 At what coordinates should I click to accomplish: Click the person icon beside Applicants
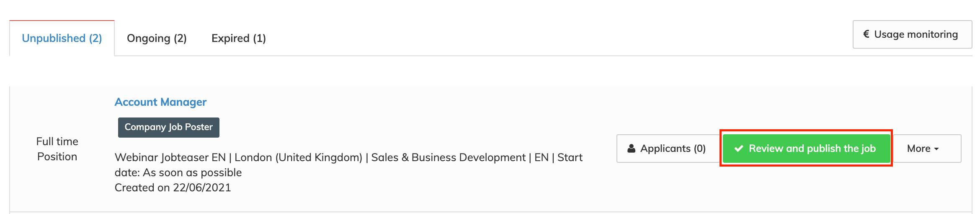coord(631,149)
